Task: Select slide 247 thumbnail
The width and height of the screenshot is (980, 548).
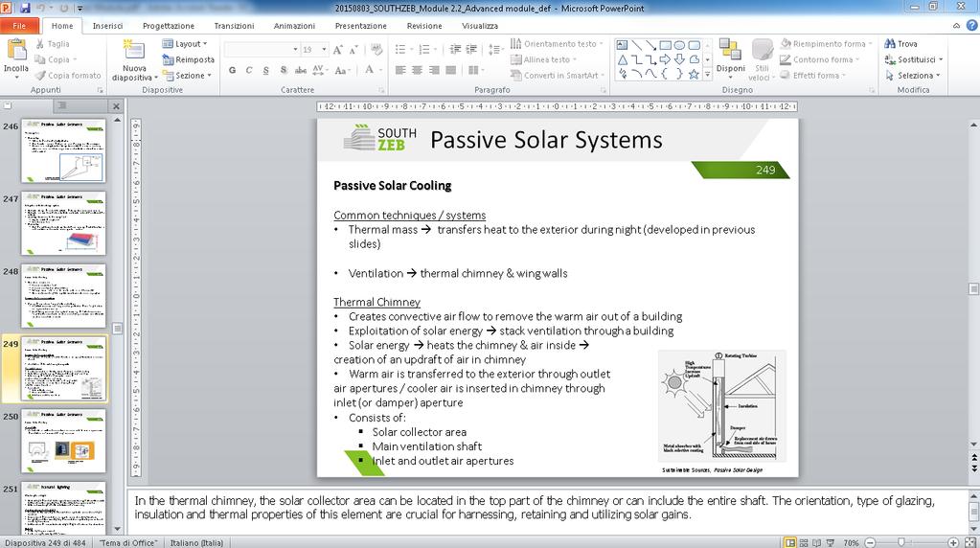Action: point(63,223)
